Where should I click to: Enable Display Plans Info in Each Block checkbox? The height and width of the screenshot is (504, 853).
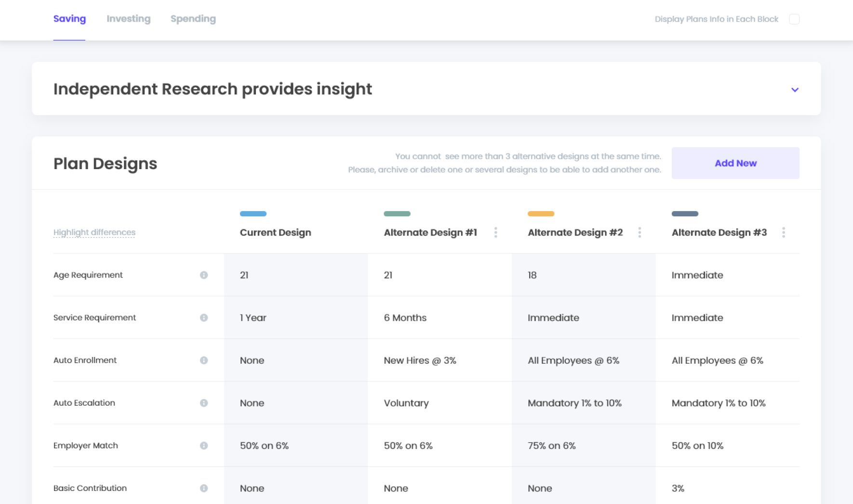794,19
